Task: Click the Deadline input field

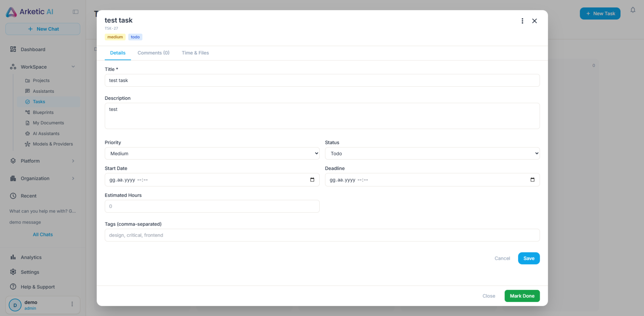Action: (432, 180)
